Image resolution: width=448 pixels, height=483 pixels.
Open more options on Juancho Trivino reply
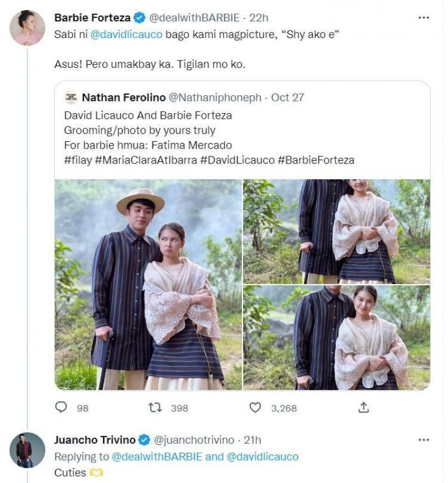click(x=424, y=440)
